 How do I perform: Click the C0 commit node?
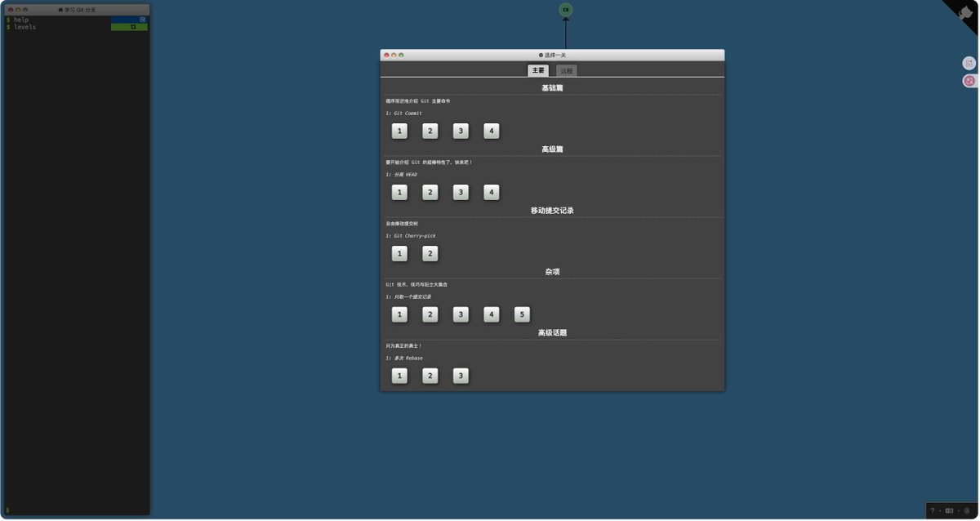[x=565, y=10]
